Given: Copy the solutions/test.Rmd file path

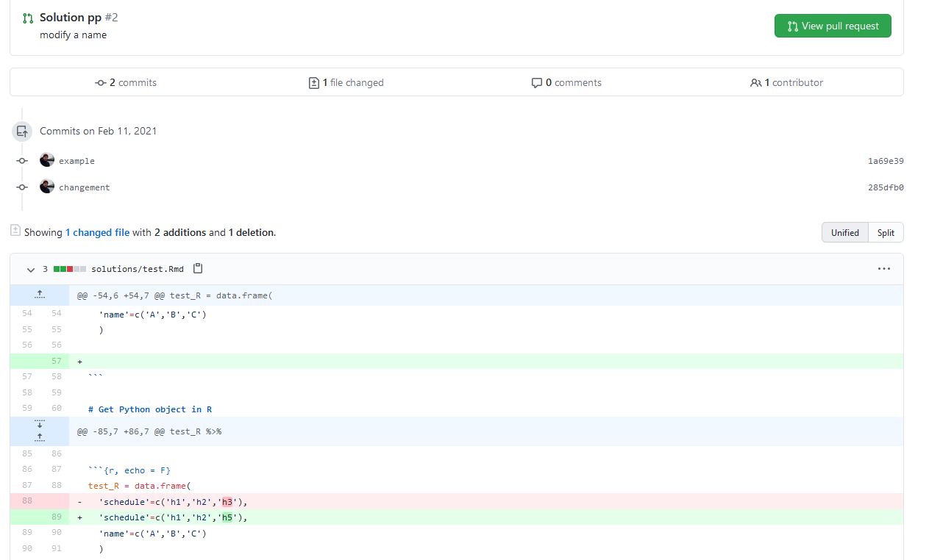Looking at the screenshot, I should (198, 269).
